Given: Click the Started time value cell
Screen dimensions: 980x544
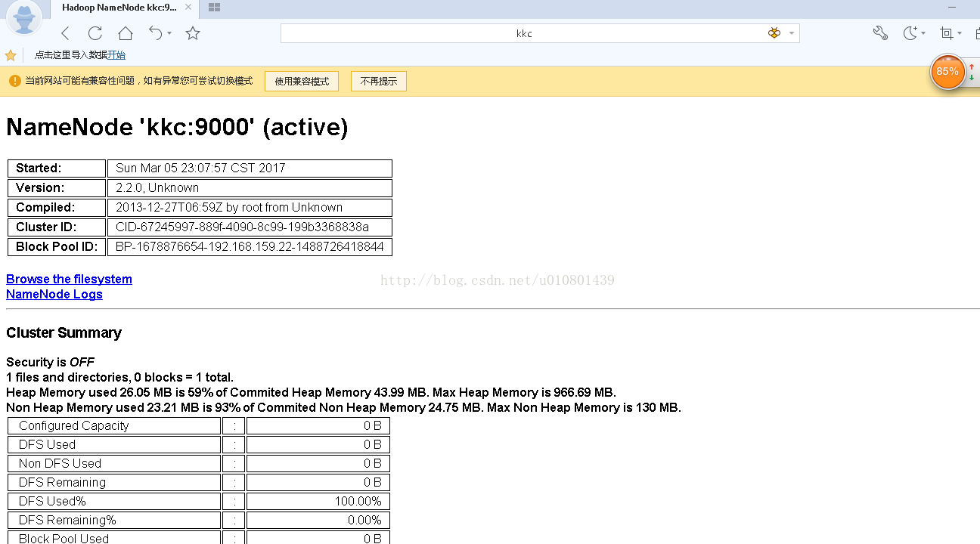Looking at the screenshot, I should tap(250, 168).
